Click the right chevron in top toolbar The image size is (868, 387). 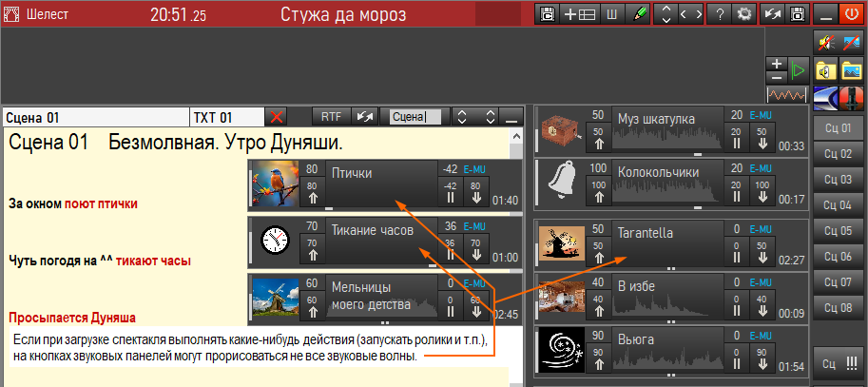pyautogui.click(x=699, y=14)
